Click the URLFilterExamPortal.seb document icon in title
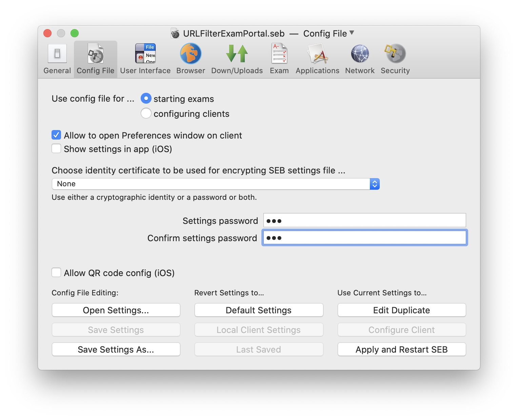The image size is (518, 420). (x=175, y=33)
